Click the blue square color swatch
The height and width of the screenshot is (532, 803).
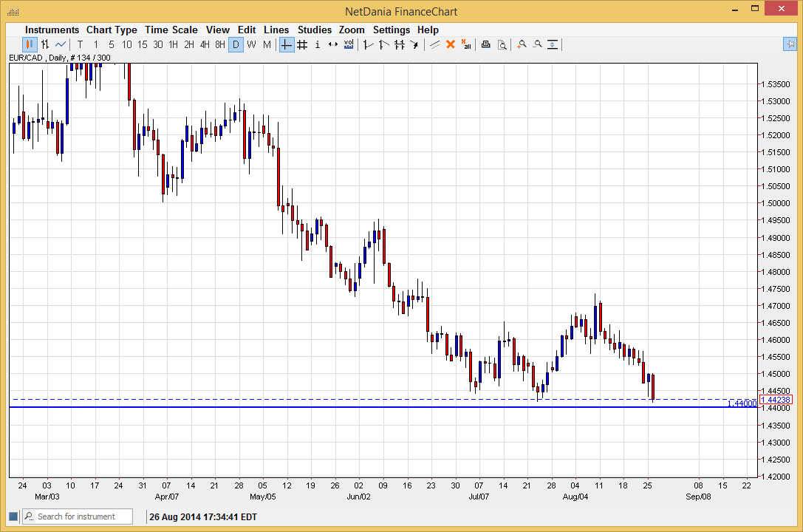pyautogui.click(x=13, y=516)
